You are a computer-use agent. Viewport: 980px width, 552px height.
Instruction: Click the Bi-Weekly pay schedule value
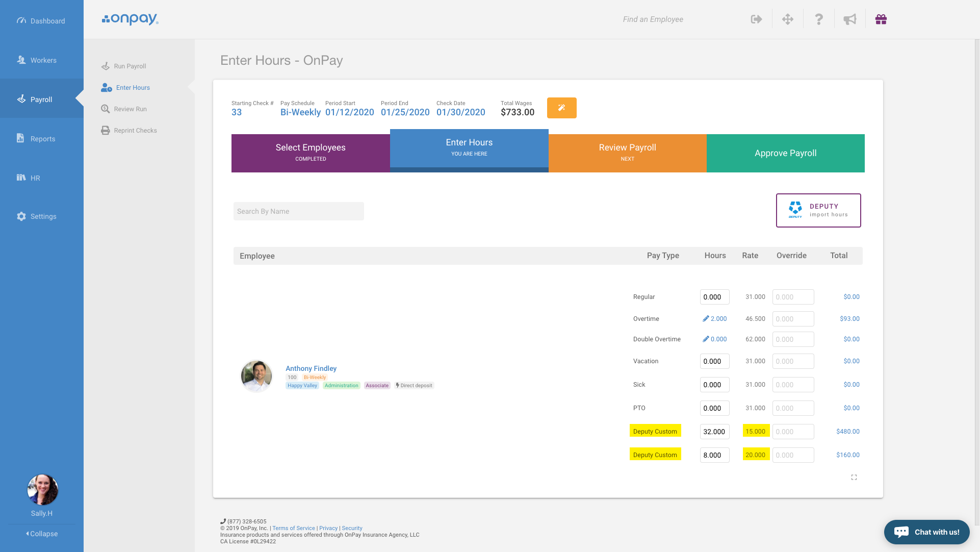(300, 112)
